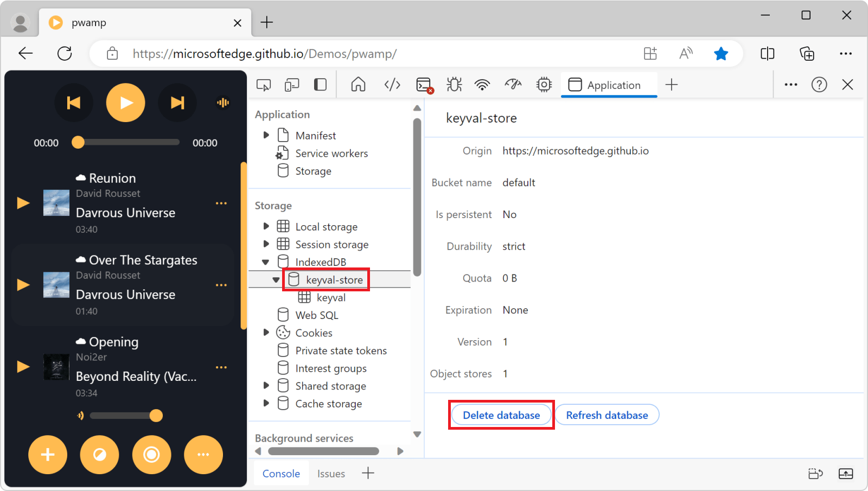The width and height of the screenshot is (868, 491).
Task: Open the Network panel
Action: pyautogui.click(x=482, y=85)
